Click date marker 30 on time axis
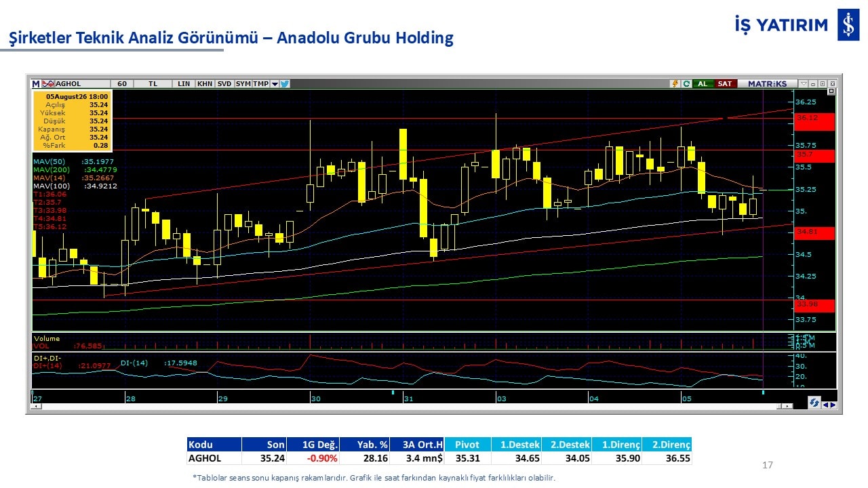The width and height of the screenshot is (868, 488). coord(316,399)
